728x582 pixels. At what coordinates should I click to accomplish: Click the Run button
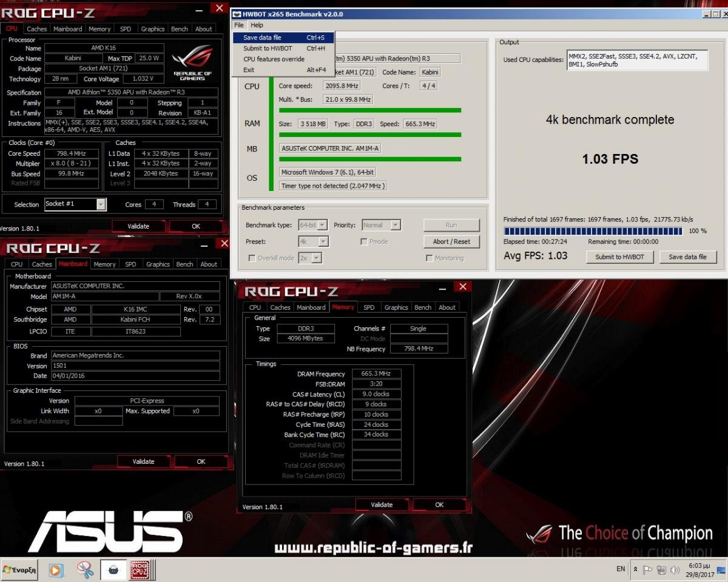451,225
